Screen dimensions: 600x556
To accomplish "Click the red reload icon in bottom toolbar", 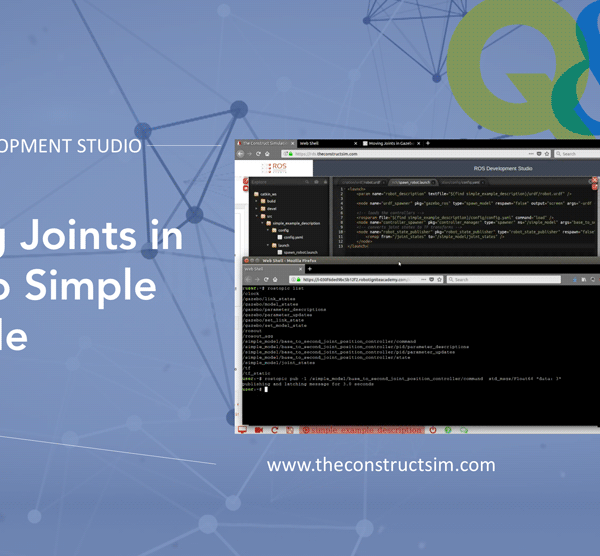I will pyautogui.click(x=274, y=430).
